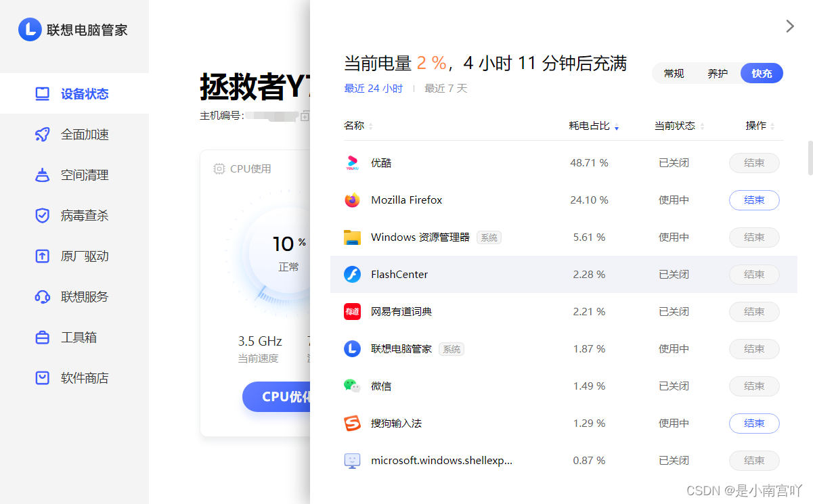
Task: Click the 设备状态 laptop icon
Action: tap(43, 93)
